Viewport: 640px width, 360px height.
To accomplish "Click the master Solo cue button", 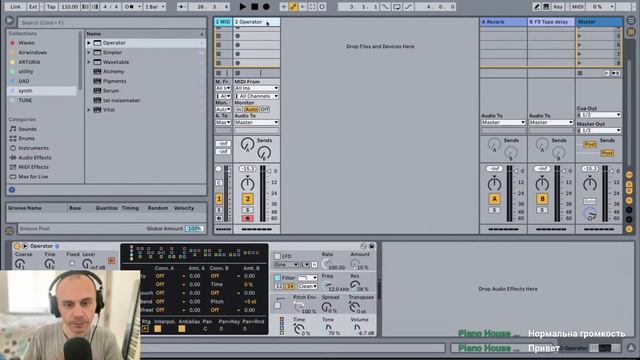I will [x=590, y=202].
